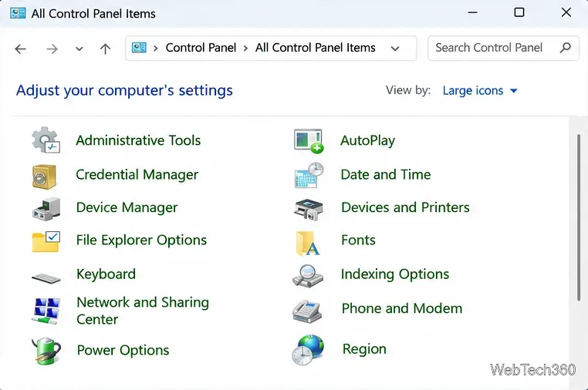Open Date and Time link
The width and height of the screenshot is (588, 390).
386,175
